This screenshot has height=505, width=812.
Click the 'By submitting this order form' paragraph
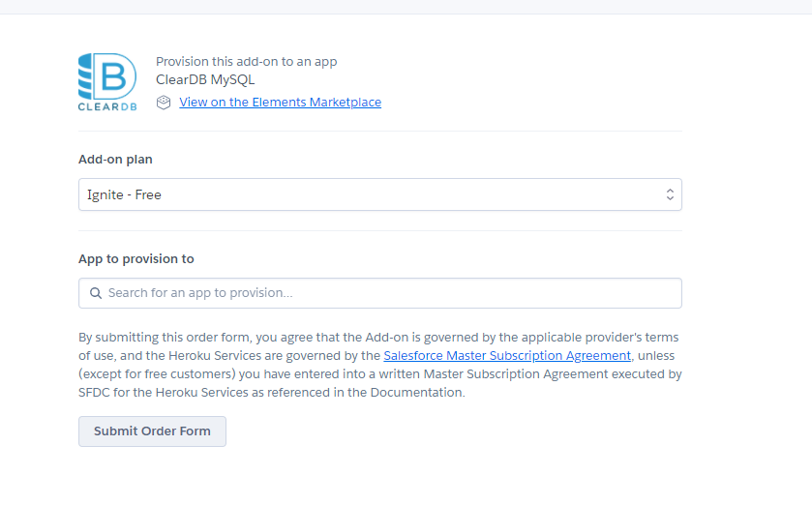379,365
